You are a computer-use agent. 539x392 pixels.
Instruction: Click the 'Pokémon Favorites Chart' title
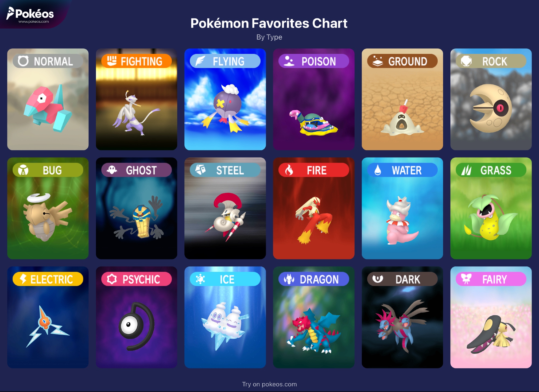(x=269, y=23)
